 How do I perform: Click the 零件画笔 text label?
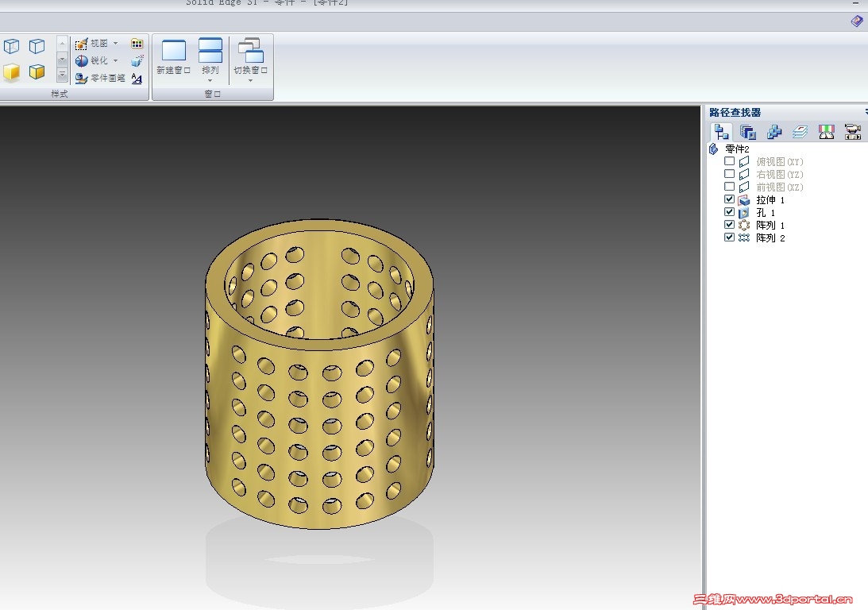[x=108, y=79]
